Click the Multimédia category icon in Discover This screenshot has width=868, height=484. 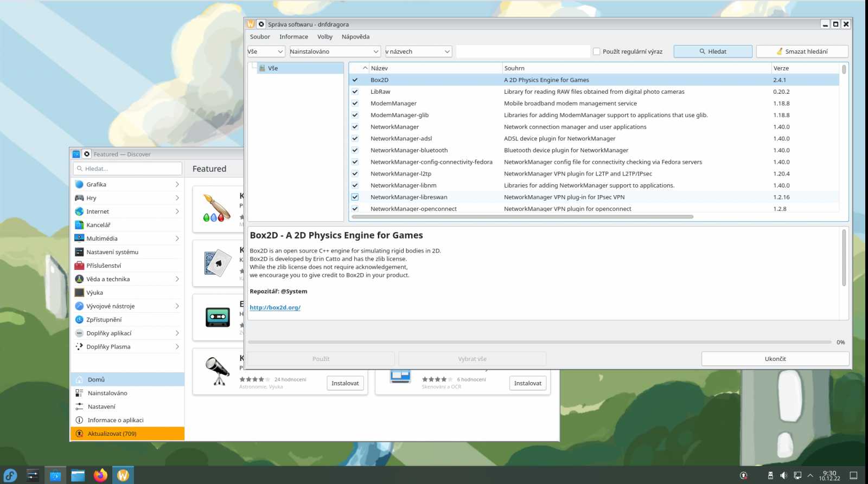[79, 238]
